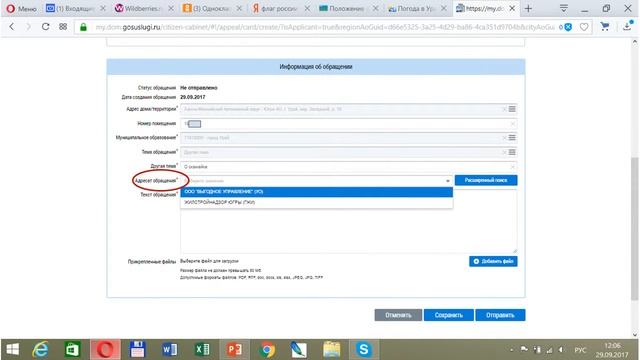Image resolution: width=640 pixels, height=360 pixels.
Task: Close the Wildberries tab
Action: click(x=171, y=8)
